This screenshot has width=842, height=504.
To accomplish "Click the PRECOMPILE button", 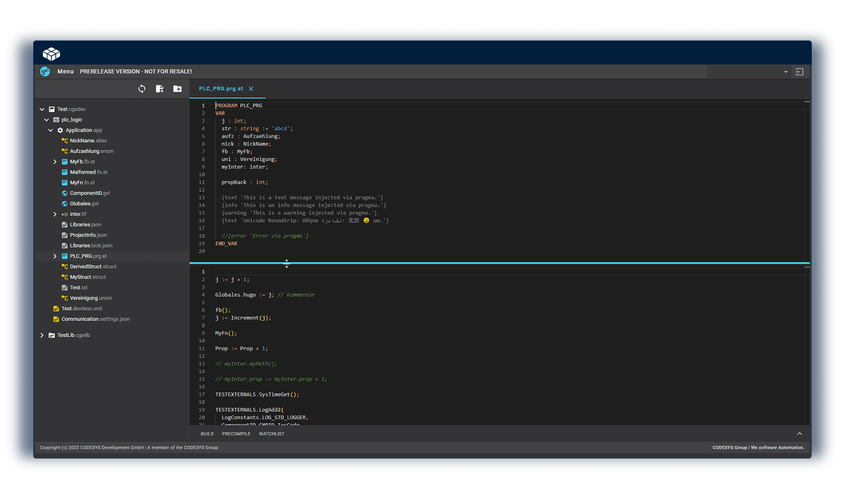I will point(236,433).
